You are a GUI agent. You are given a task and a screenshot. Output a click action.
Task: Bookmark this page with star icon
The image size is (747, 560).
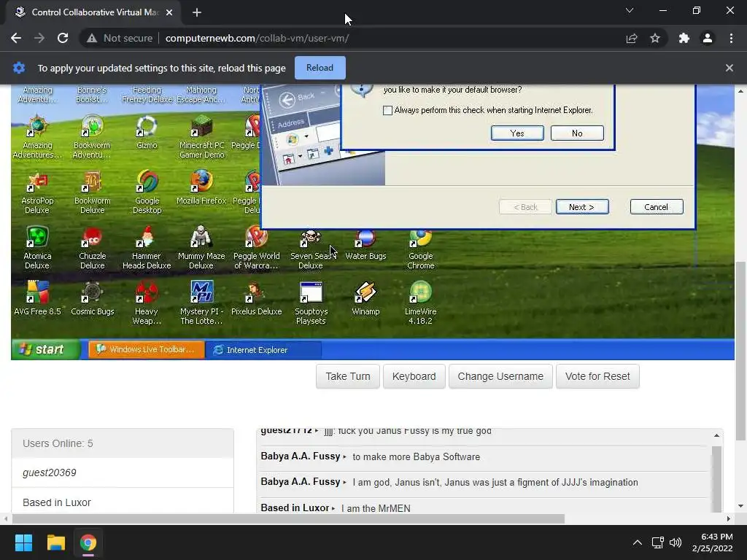(x=655, y=38)
